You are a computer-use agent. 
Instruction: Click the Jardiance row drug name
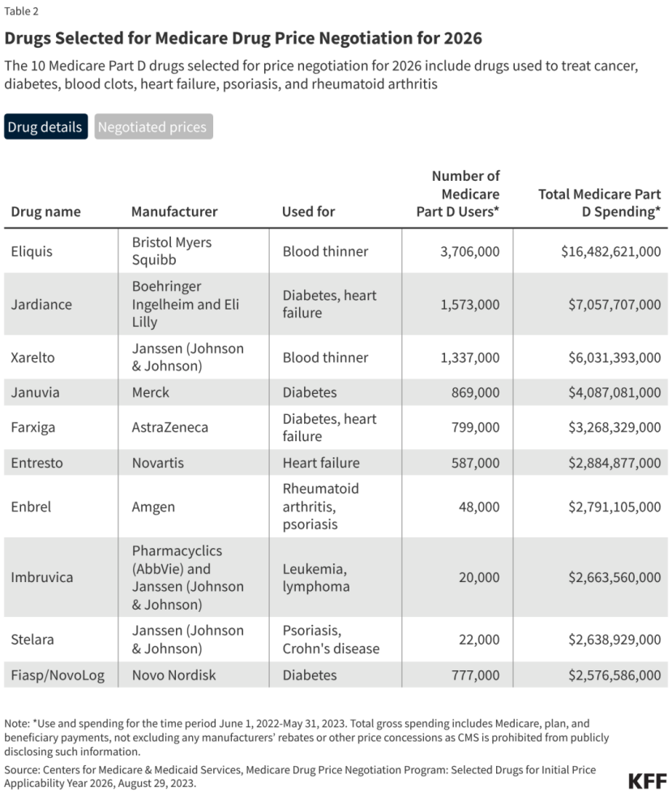tap(41, 305)
